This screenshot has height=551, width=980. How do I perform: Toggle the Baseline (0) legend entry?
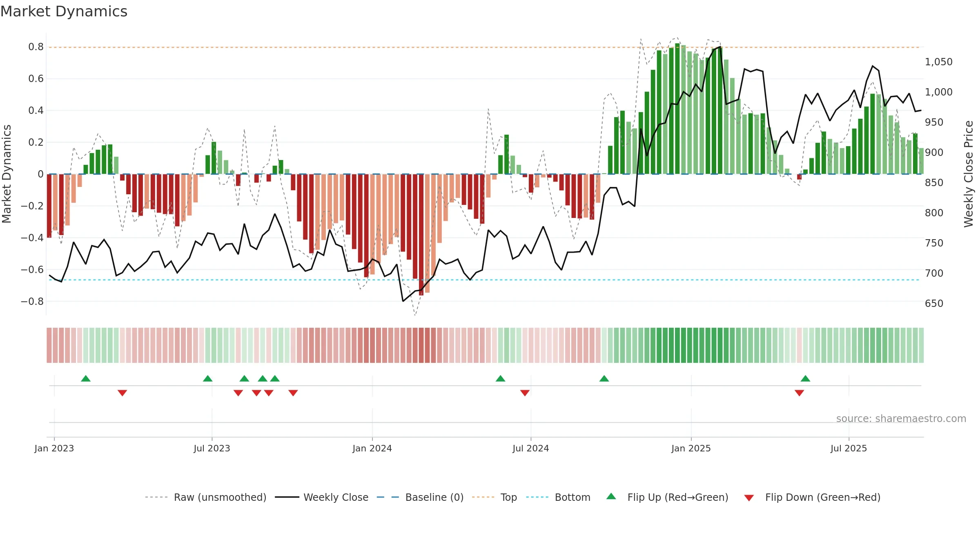click(x=420, y=497)
